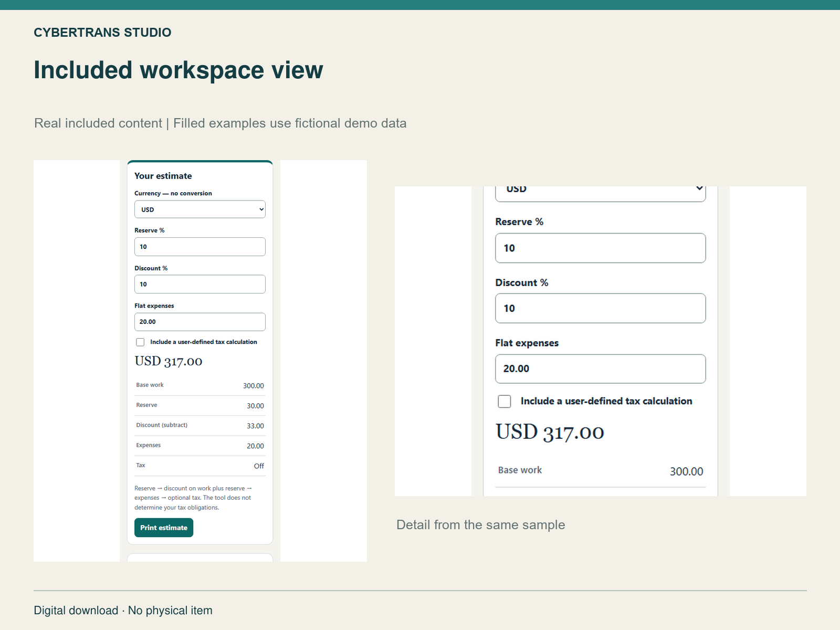Click the 'Detail from the same sample' caption

click(x=481, y=525)
